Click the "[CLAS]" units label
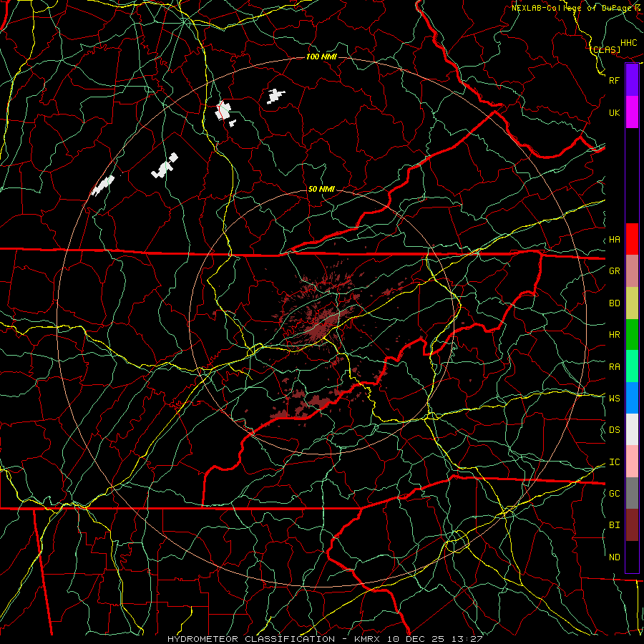The width and height of the screenshot is (644, 644). 606,49
